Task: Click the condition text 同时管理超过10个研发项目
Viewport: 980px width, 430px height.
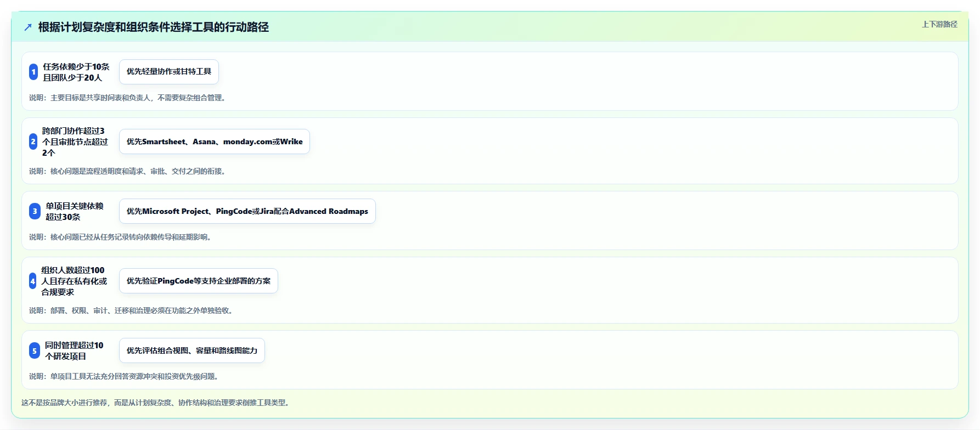Action: pos(74,350)
